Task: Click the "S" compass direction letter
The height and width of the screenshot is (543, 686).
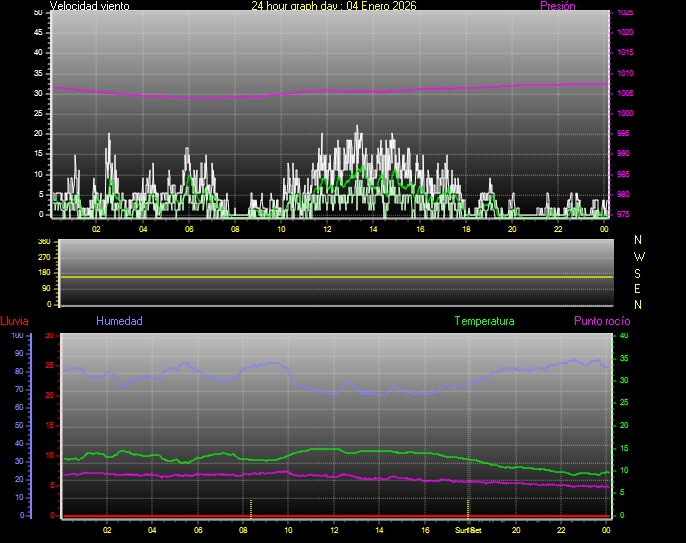Action: pos(639,272)
